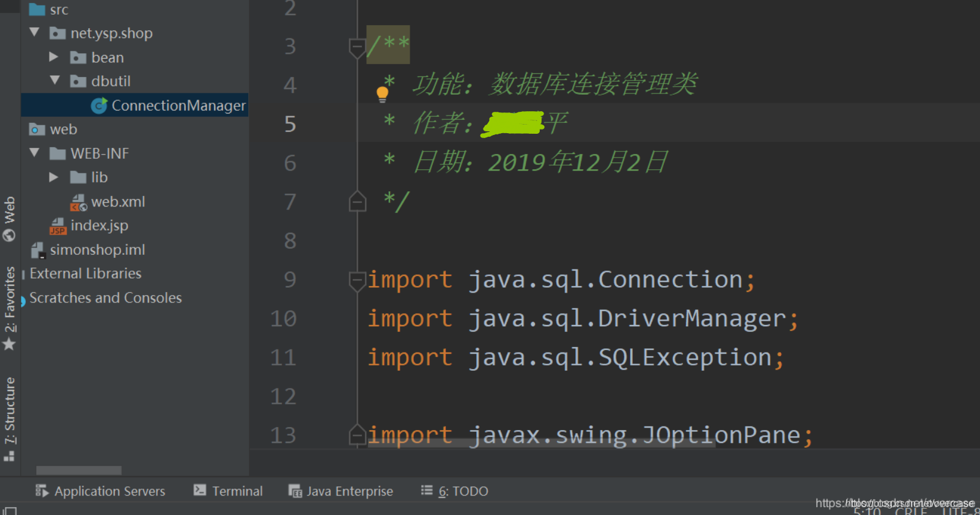The height and width of the screenshot is (515, 980).
Task: Click the web.xml file icon
Action: pos(78,202)
